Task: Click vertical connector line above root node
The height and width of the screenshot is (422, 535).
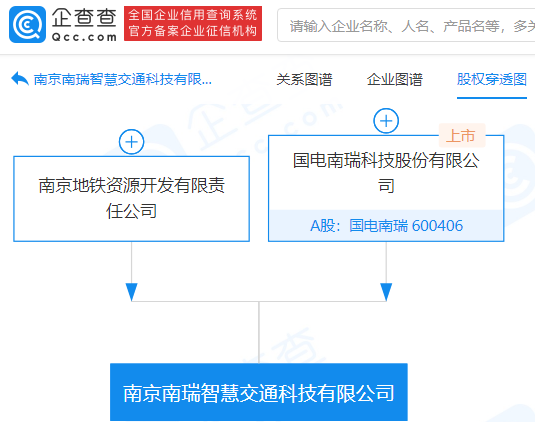Action: [x=259, y=332]
